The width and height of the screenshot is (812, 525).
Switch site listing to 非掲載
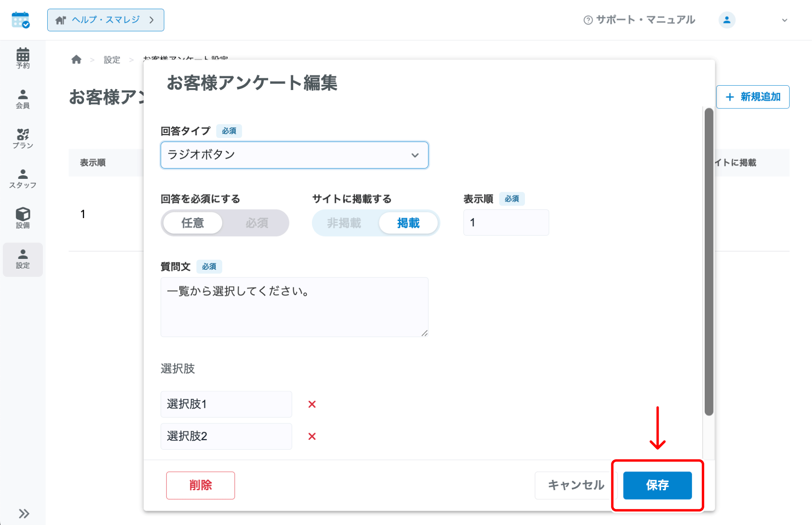(344, 223)
